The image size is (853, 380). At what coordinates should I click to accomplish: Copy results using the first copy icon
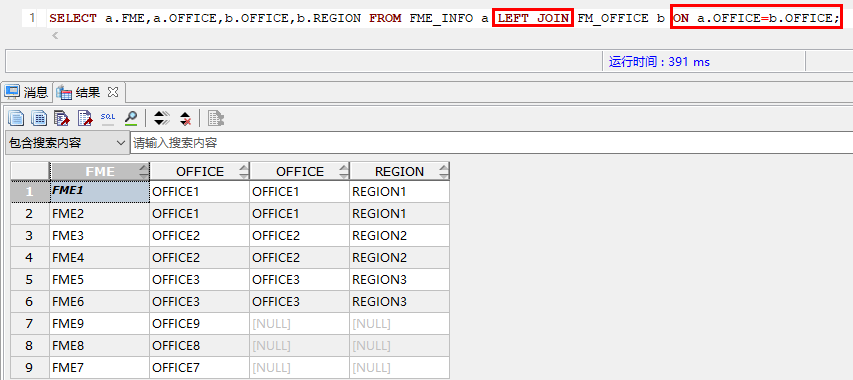[x=16, y=118]
